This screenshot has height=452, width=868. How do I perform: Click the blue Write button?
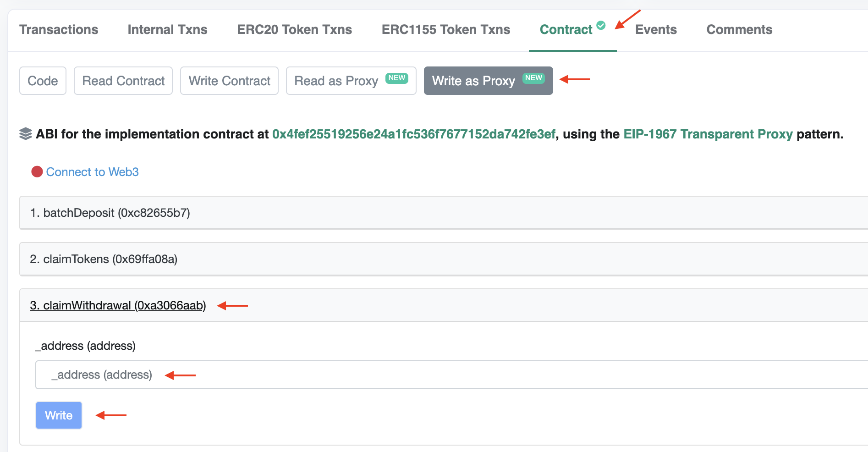tap(59, 415)
